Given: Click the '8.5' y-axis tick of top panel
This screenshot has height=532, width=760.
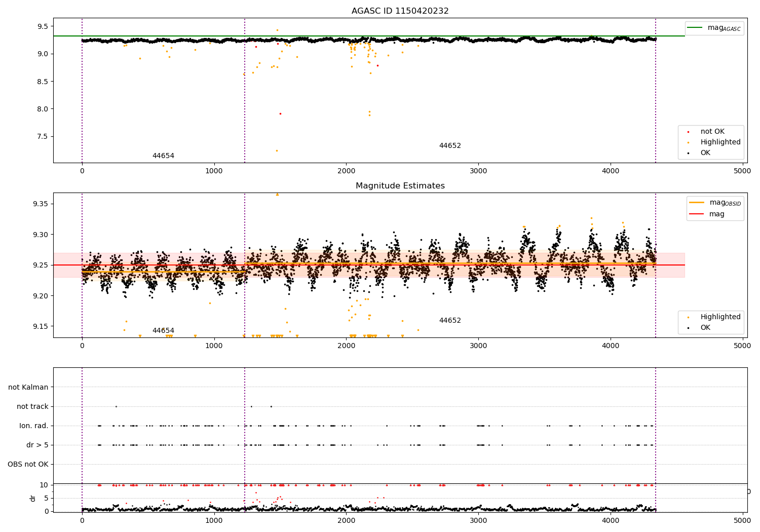Looking at the screenshot, I should click(x=43, y=82).
